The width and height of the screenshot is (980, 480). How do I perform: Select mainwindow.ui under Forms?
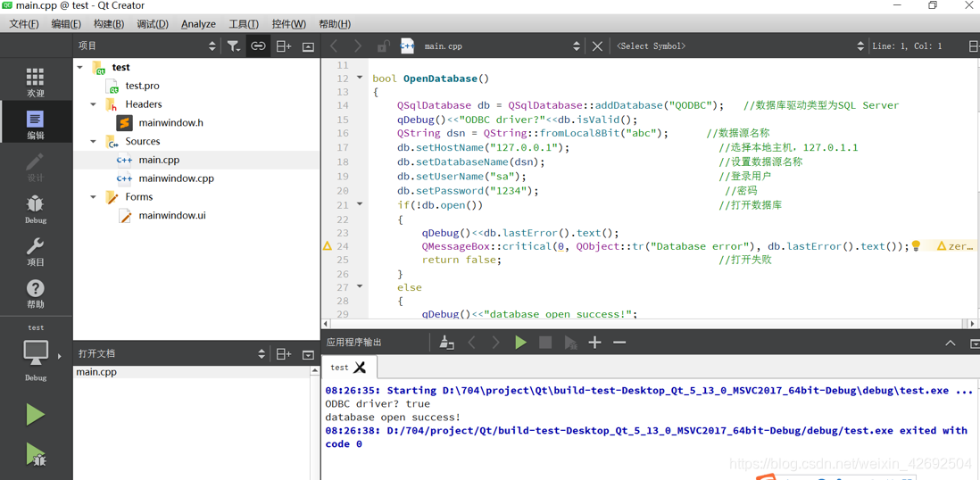coord(172,216)
